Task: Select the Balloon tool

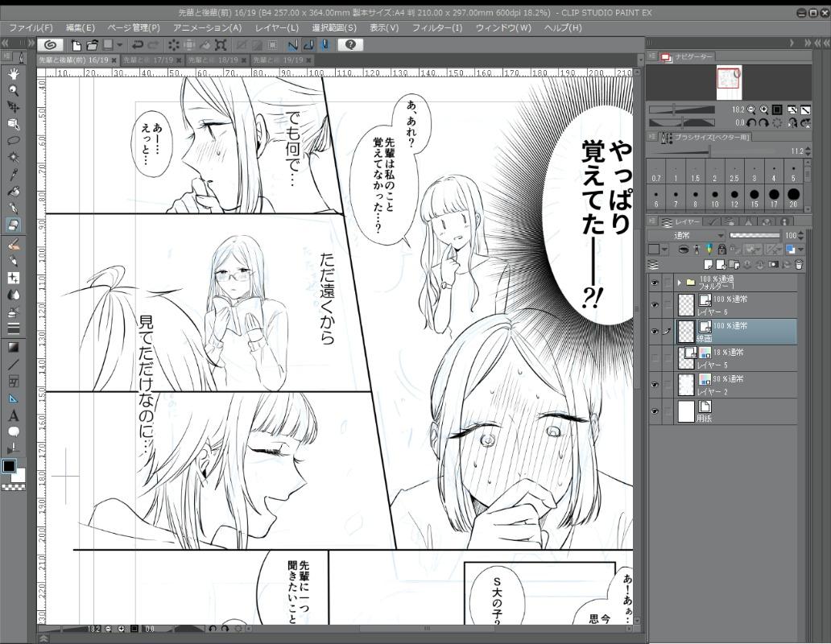Action: click(x=13, y=432)
